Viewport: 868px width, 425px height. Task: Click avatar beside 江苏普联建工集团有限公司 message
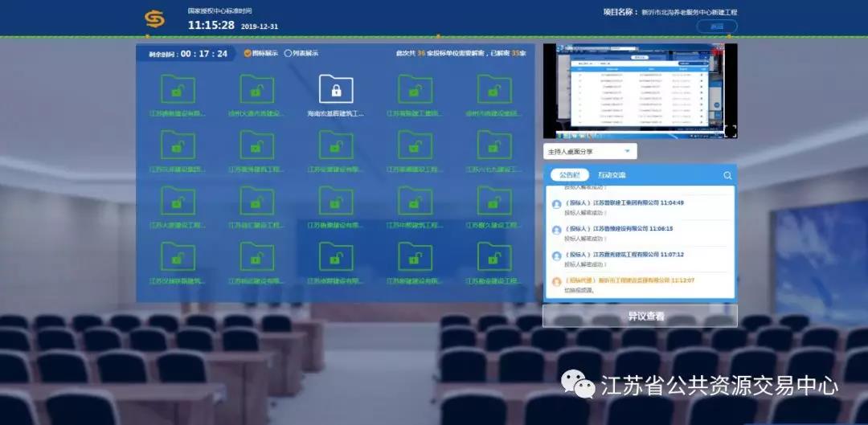(x=556, y=204)
